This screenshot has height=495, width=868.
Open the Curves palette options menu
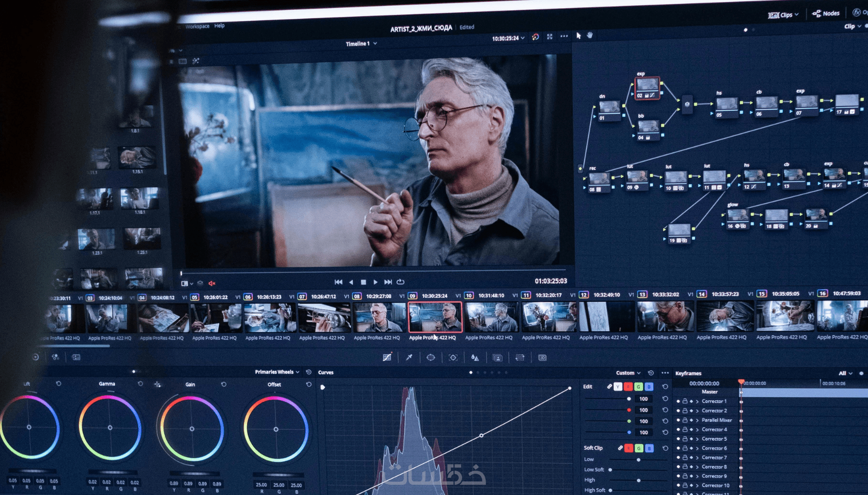click(665, 373)
